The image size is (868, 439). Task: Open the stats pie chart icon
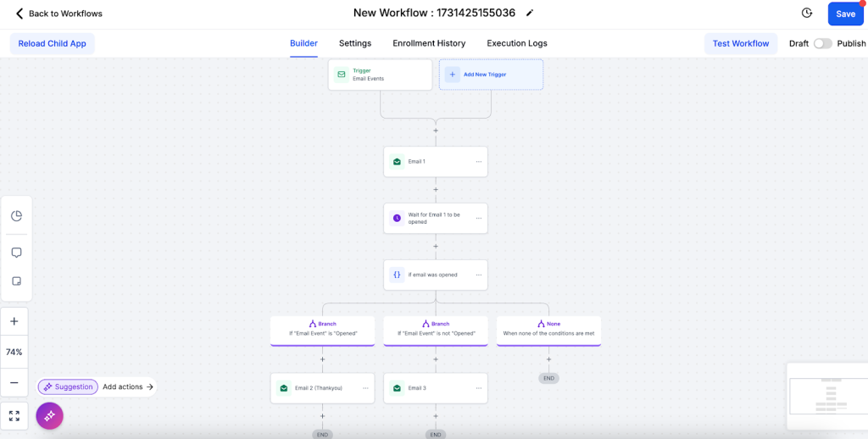(x=16, y=216)
